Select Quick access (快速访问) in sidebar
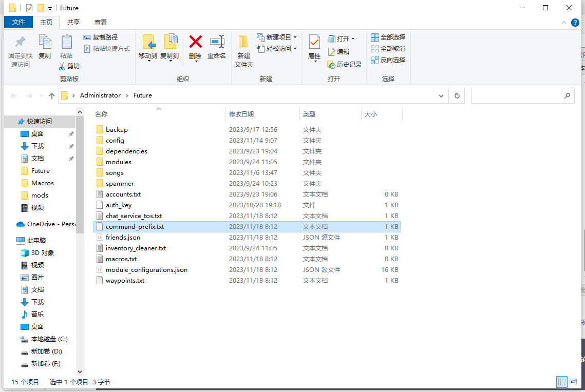This screenshot has width=585, height=392. [x=40, y=122]
